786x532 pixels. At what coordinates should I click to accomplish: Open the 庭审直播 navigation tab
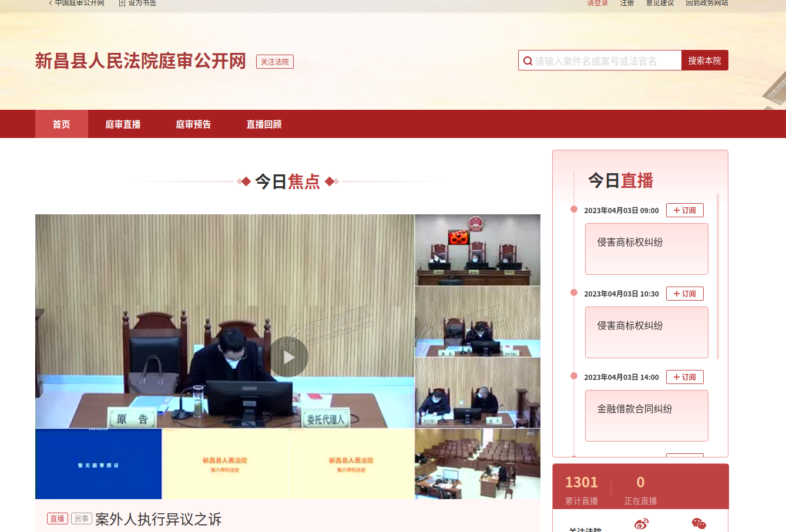pyautogui.click(x=123, y=124)
